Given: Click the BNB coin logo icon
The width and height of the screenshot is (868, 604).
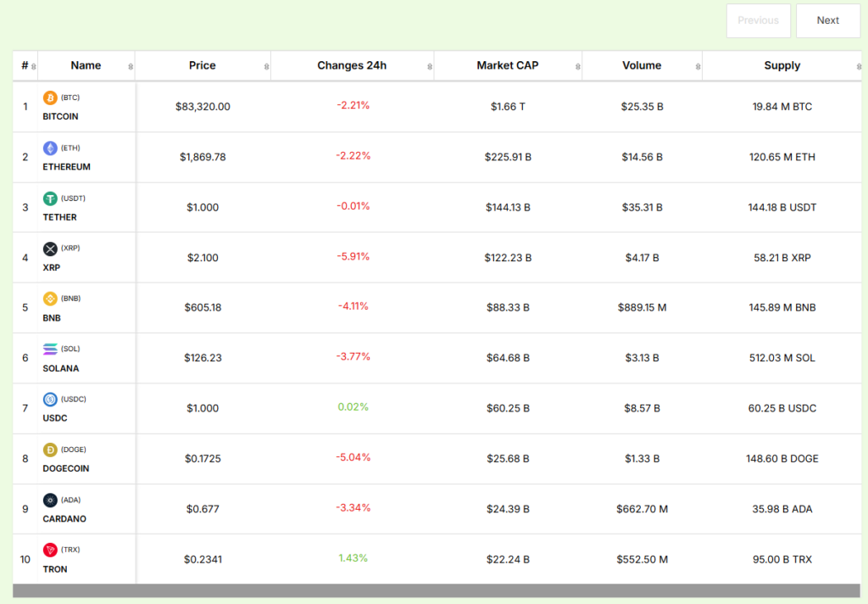Looking at the screenshot, I should 50,299.
